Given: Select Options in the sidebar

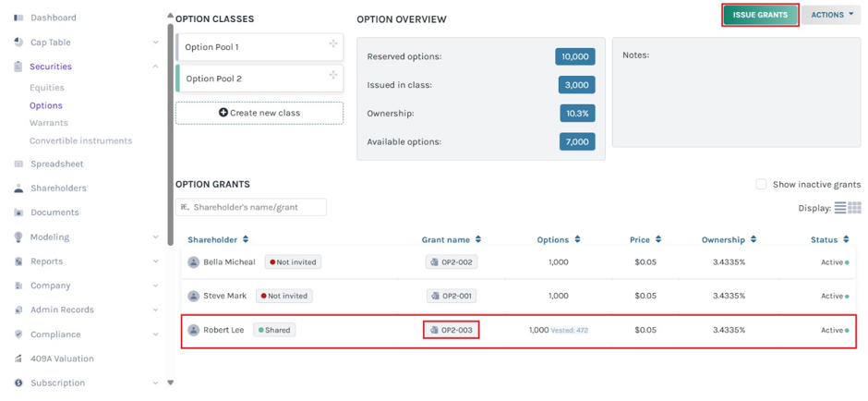Looking at the screenshot, I should pos(46,105).
